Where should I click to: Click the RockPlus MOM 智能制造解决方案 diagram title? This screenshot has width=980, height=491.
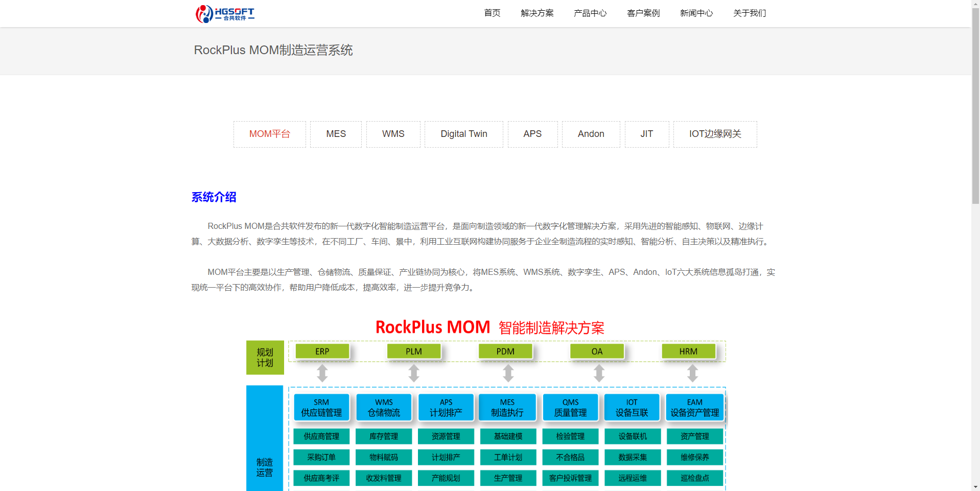click(x=489, y=328)
